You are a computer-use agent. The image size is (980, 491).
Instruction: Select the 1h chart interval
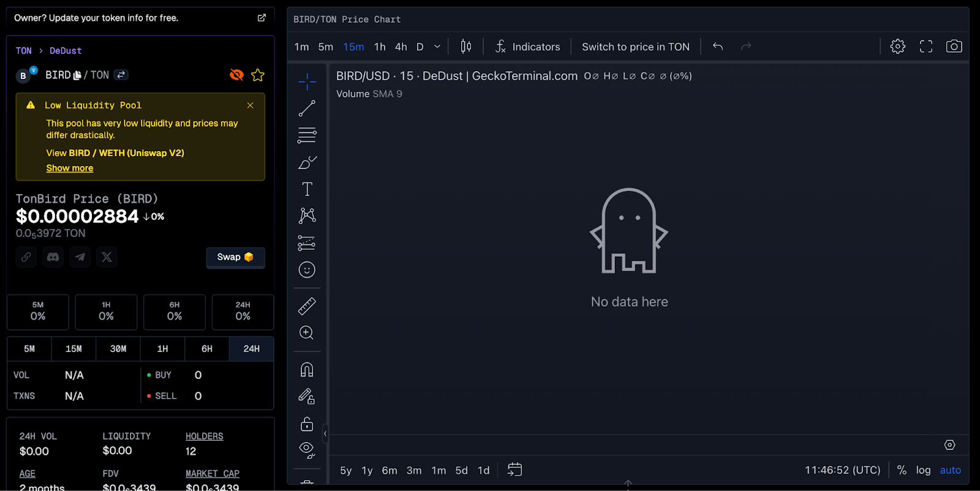click(380, 47)
